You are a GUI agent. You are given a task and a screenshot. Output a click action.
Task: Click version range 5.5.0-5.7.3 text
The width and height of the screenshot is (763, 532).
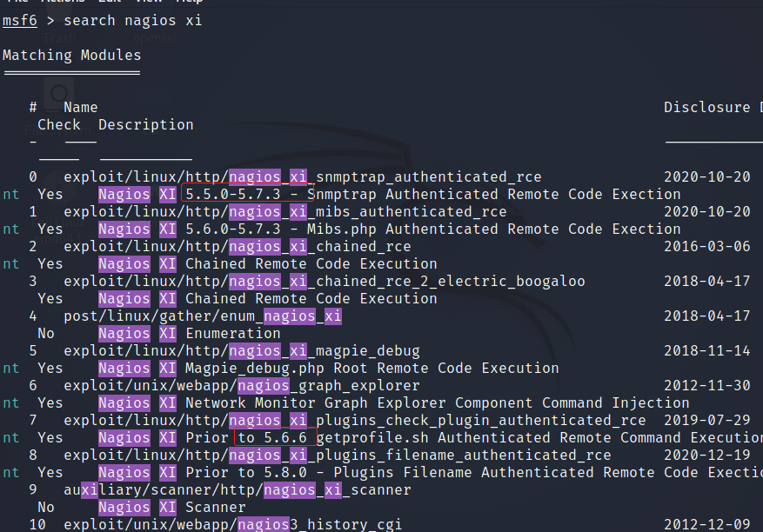click(x=233, y=194)
